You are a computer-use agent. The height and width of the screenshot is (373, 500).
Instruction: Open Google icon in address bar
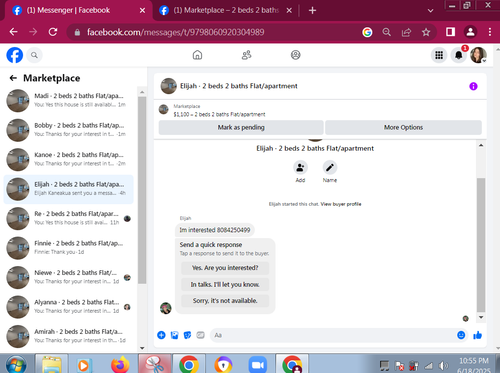[367, 32]
